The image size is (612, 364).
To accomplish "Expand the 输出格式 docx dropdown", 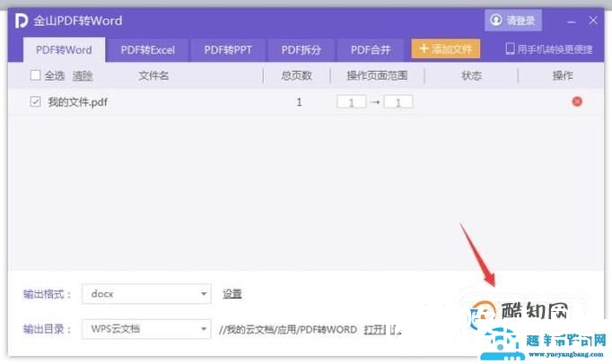I will pyautogui.click(x=146, y=294).
